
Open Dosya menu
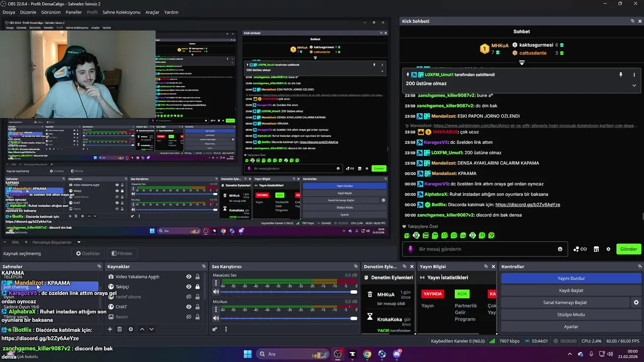coord(9,12)
